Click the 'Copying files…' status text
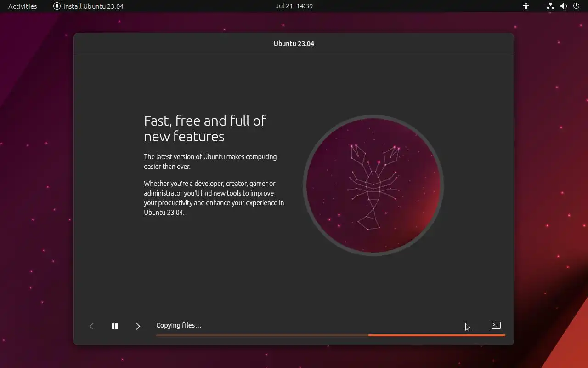 pyautogui.click(x=179, y=325)
